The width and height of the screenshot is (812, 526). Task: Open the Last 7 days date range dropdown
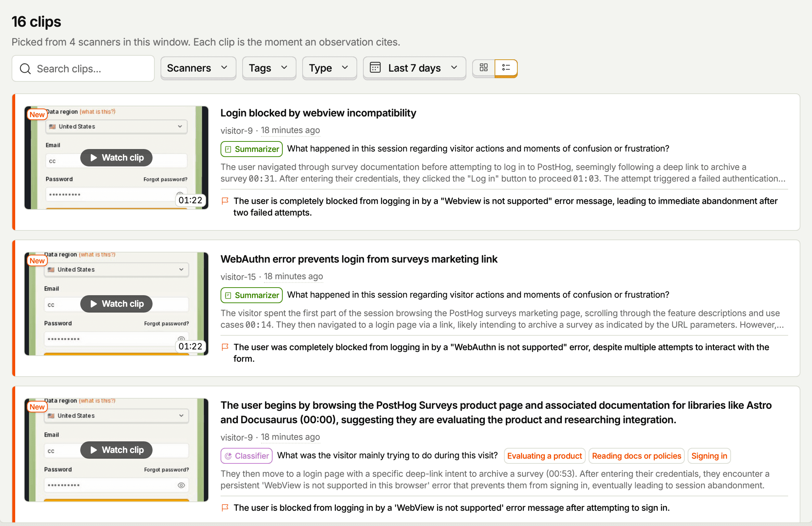(x=414, y=68)
